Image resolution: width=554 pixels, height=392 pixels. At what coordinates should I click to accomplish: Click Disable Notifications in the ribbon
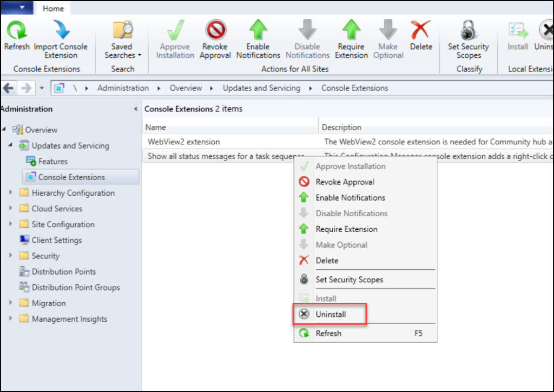307,39
